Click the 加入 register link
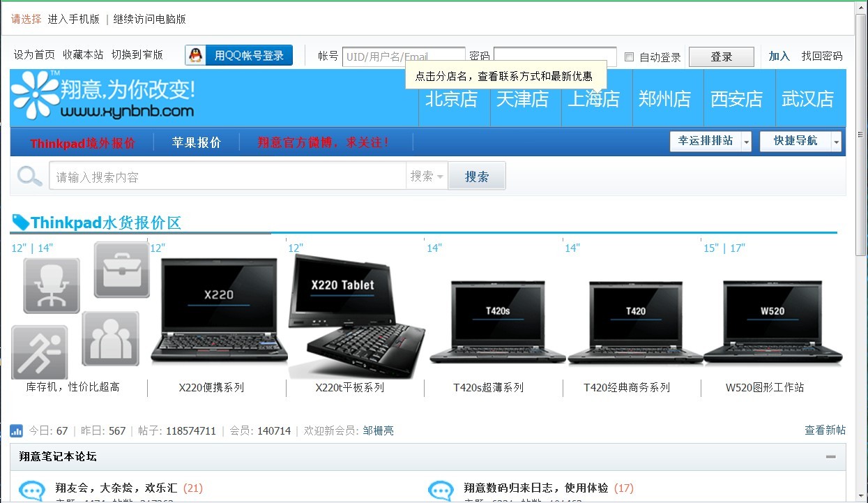The width and height of the screenshot is (868, 503). pyautogui.click(x=779, y=57)
